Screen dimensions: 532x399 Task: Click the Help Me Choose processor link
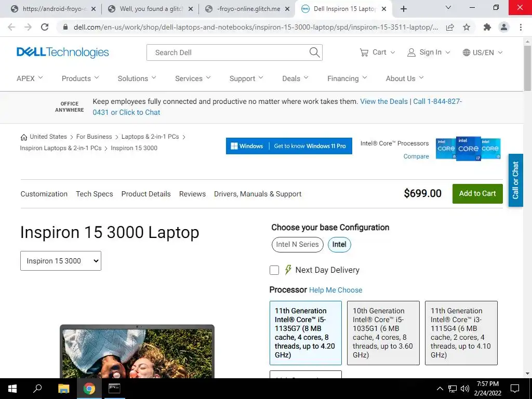point(336,290)
